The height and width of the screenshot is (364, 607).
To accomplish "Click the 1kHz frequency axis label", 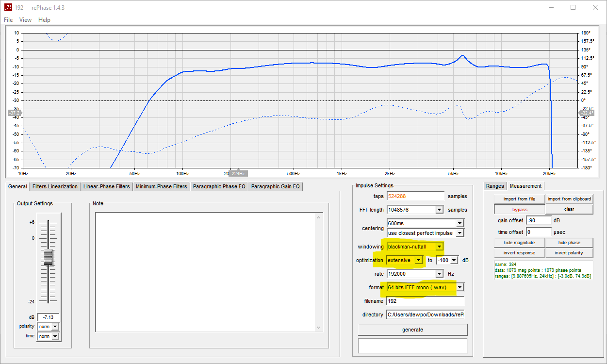I will pyautogui.click(x=342, y=173).
